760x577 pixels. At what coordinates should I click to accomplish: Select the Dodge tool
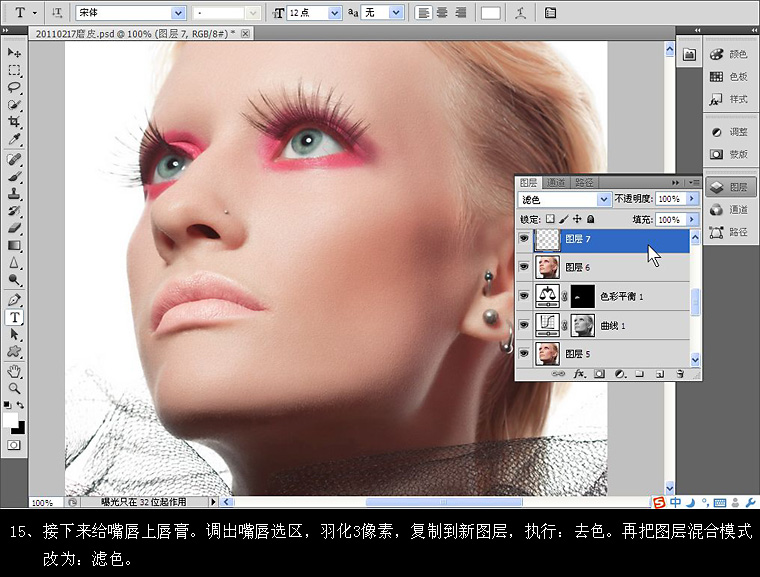pos(14,280)
